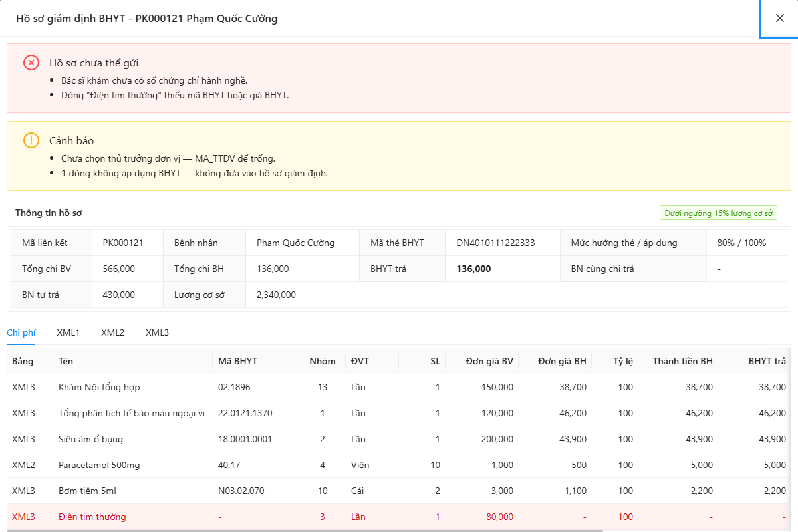Click the cost table's horizontal scrollbar
798x532 pixels.
pos(305,530)
